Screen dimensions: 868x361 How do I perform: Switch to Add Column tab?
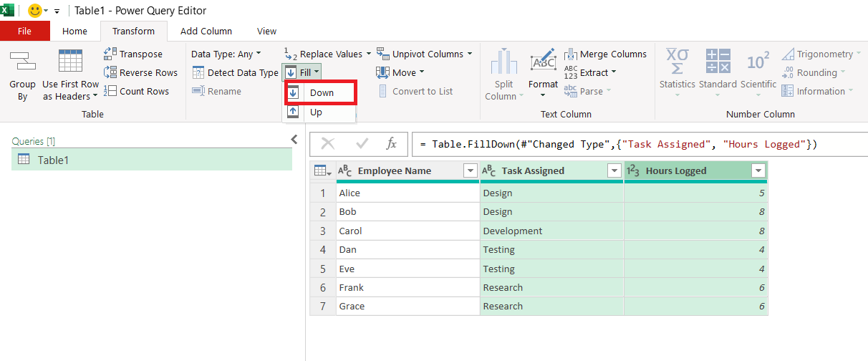click(206, 31)
